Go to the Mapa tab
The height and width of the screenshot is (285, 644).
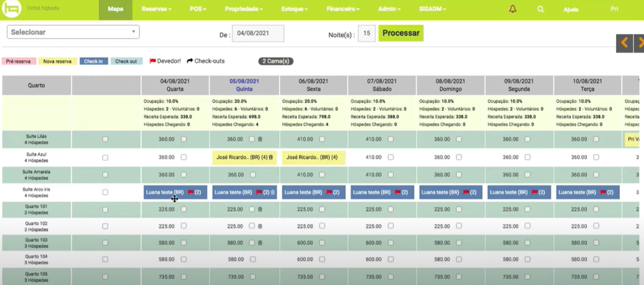tap(115, 9)
